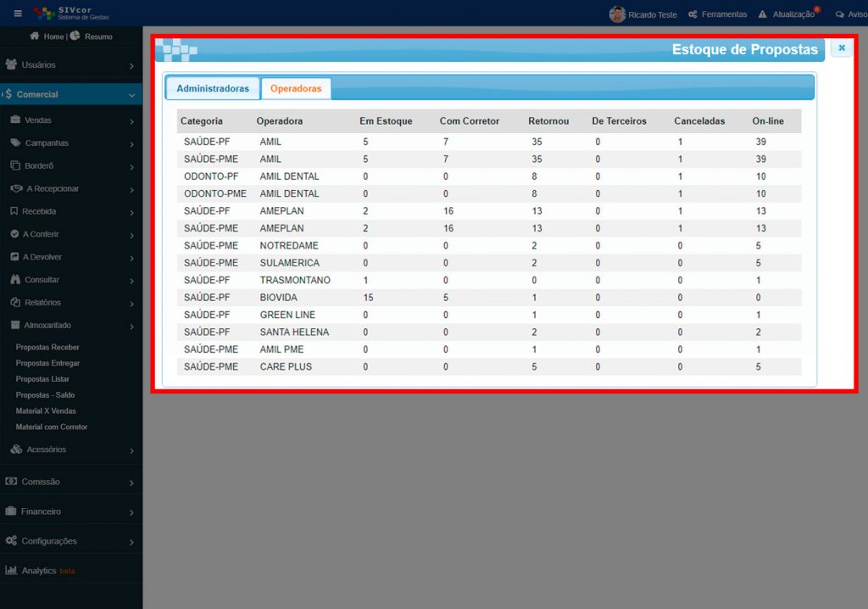Screen dimensions: 868x609
Task: Open Propostas Receber menu item
Action: coord(47,347)
